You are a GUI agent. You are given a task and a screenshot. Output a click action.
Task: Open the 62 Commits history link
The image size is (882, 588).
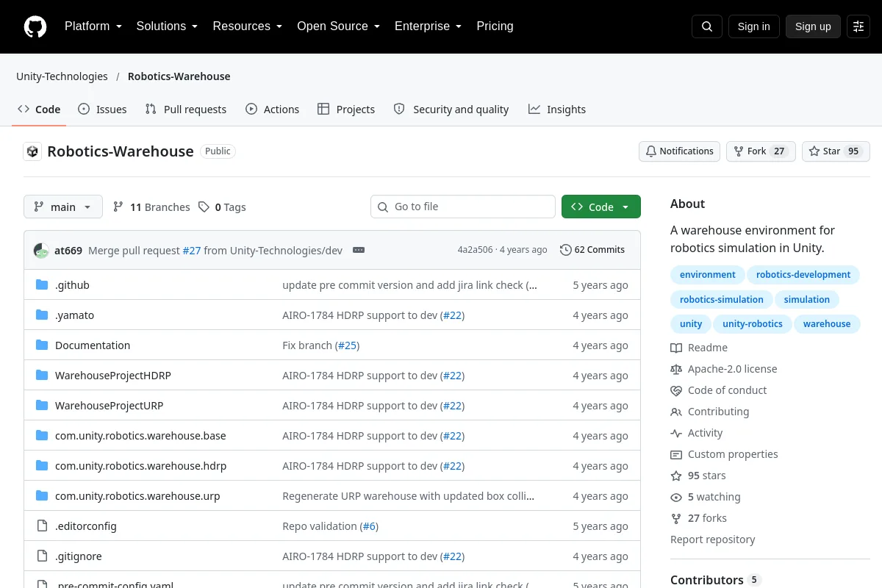[592, 250]
